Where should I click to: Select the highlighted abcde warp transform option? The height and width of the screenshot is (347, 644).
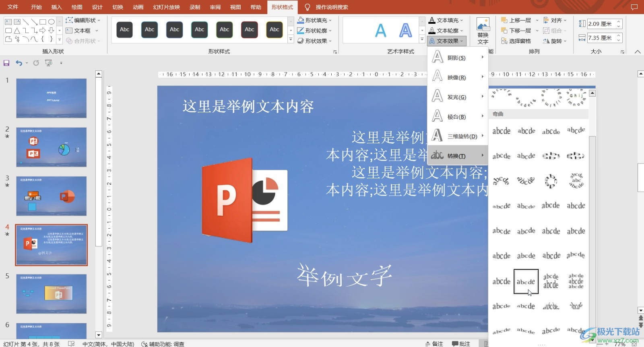[x=526, y=282]
